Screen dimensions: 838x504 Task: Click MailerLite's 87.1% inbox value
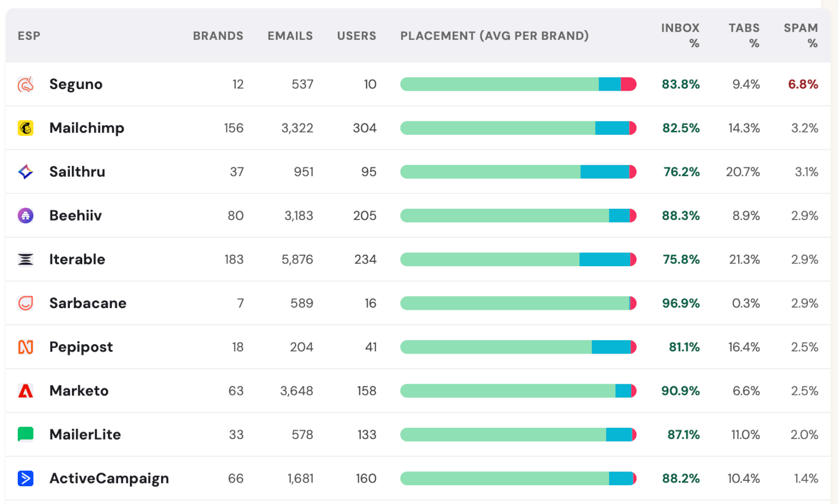coord(683,434)
